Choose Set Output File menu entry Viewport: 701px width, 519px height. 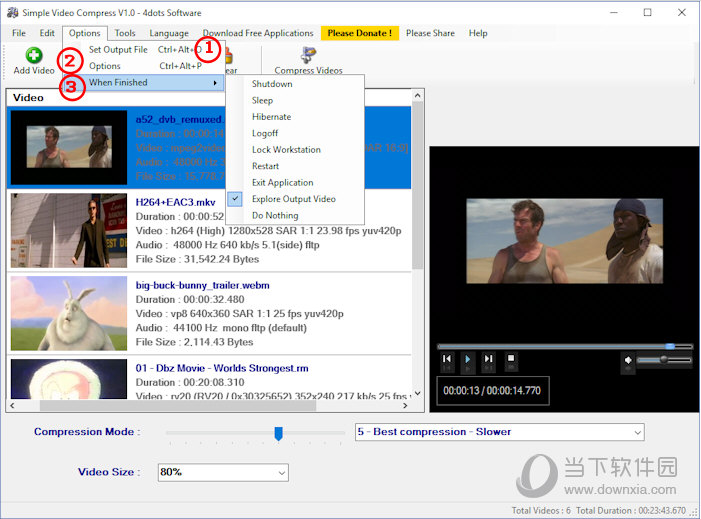[x=118, y=50]
